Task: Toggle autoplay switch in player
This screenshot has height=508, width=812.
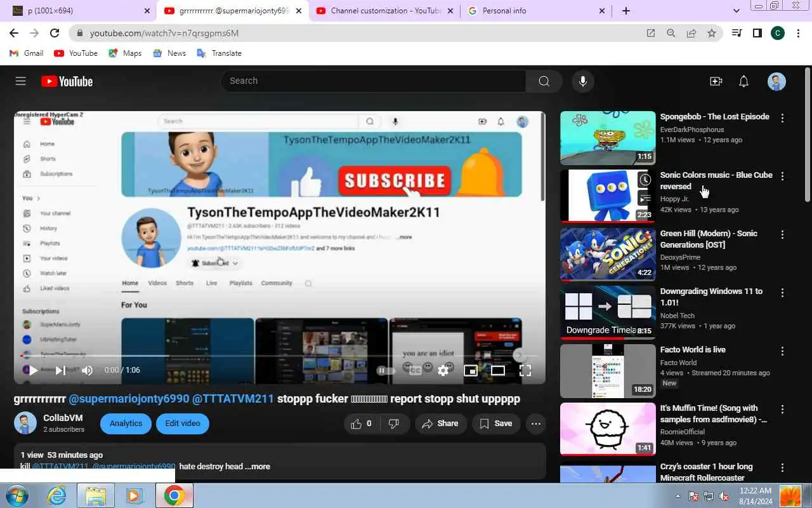Action: 386,370
